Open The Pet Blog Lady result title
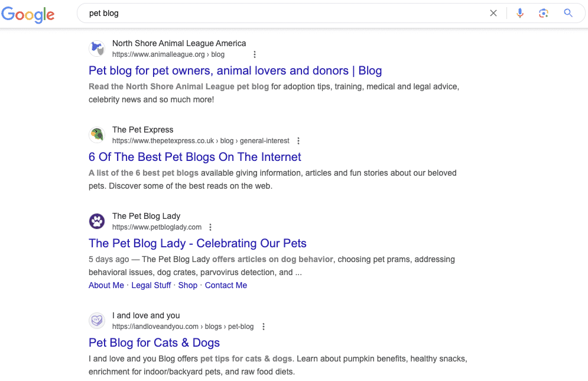This screenshot has width=588, height=381. click(x=197, y=243)
